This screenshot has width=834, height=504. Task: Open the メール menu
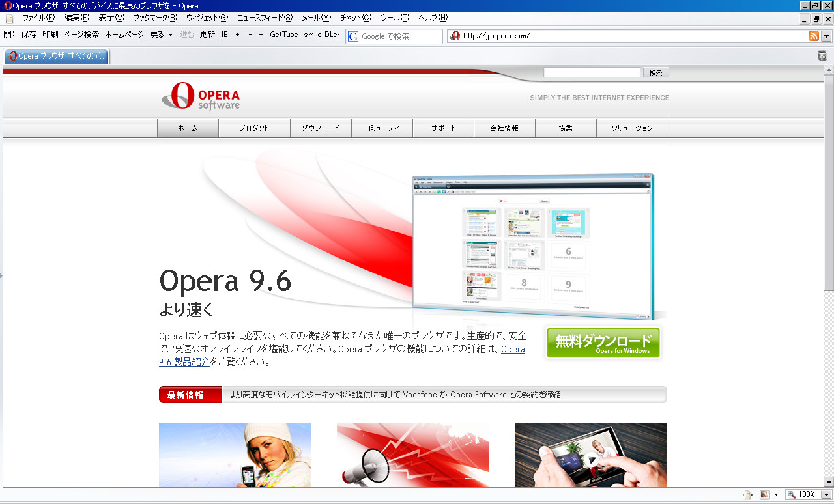pos(316,18)
